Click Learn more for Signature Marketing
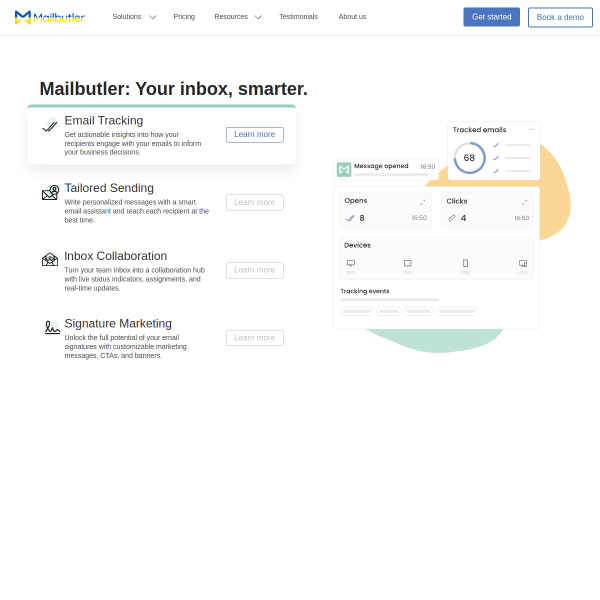This screenshot has width=600, height=600. 255,338
